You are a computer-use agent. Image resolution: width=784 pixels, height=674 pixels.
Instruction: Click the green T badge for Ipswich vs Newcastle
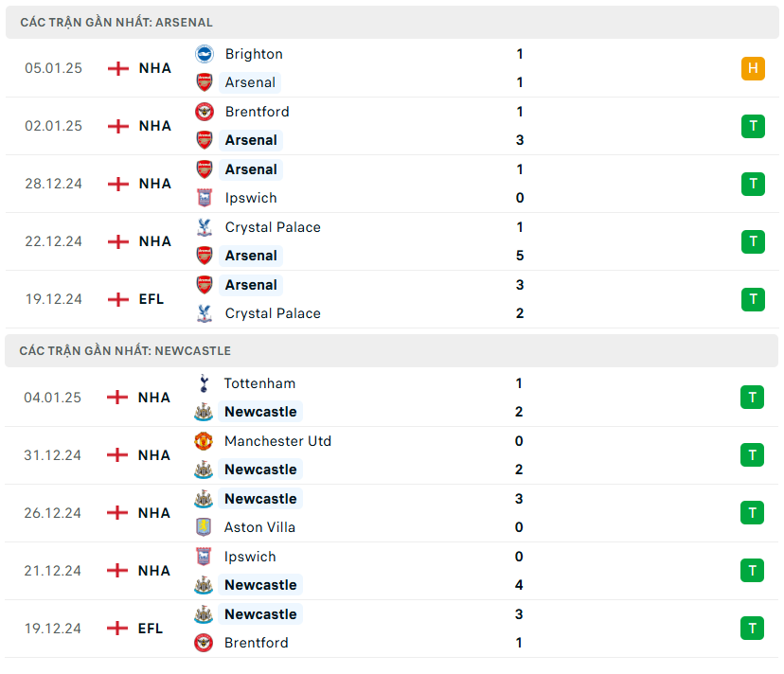point(752,571)
